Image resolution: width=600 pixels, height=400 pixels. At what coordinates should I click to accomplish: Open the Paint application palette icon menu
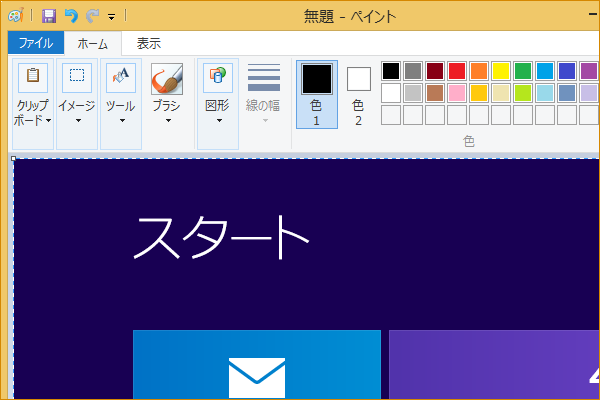point(16,16)
